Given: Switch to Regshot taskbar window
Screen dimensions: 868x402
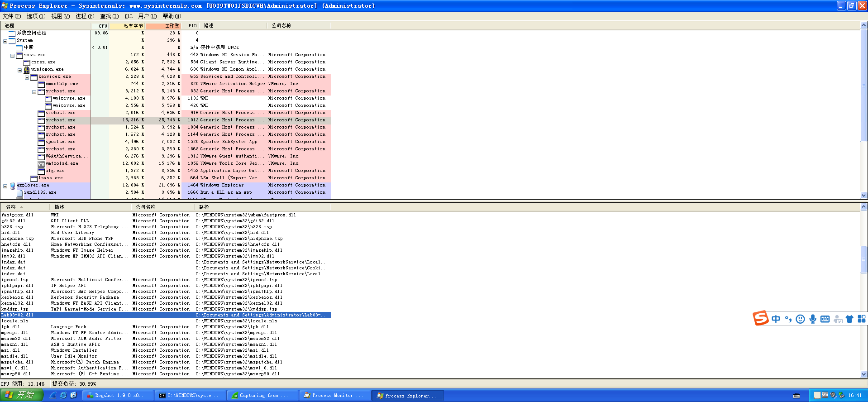Looking at the screenshot, I should [118, 396].
